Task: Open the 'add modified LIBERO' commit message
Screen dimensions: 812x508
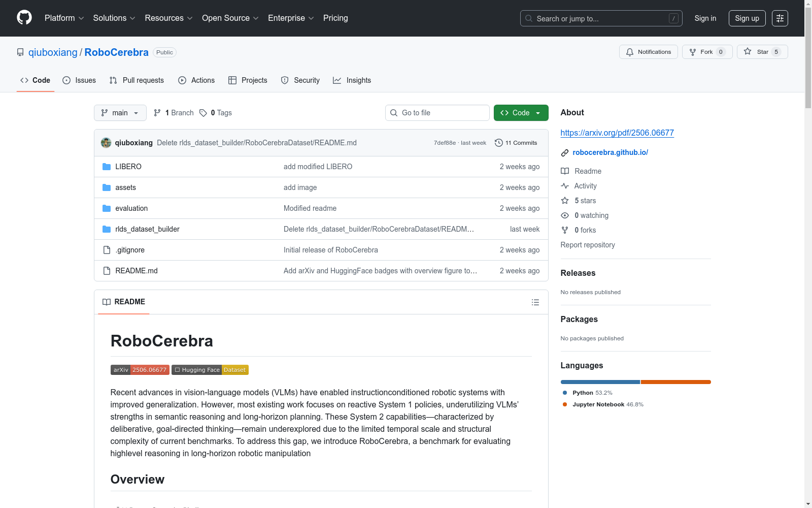Action: tap(318, 167)
